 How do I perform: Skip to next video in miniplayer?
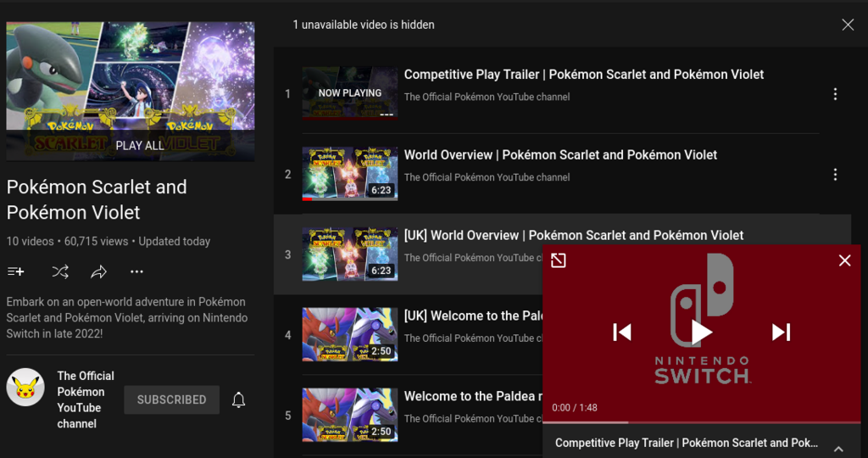[781, 332]
